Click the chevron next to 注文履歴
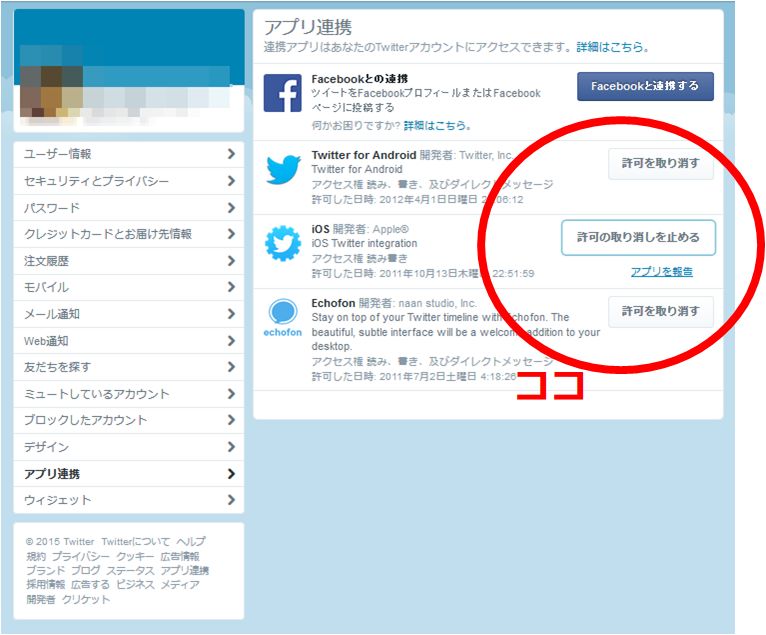The height and width of the screenshot is (635, 766). pos(232,261)
